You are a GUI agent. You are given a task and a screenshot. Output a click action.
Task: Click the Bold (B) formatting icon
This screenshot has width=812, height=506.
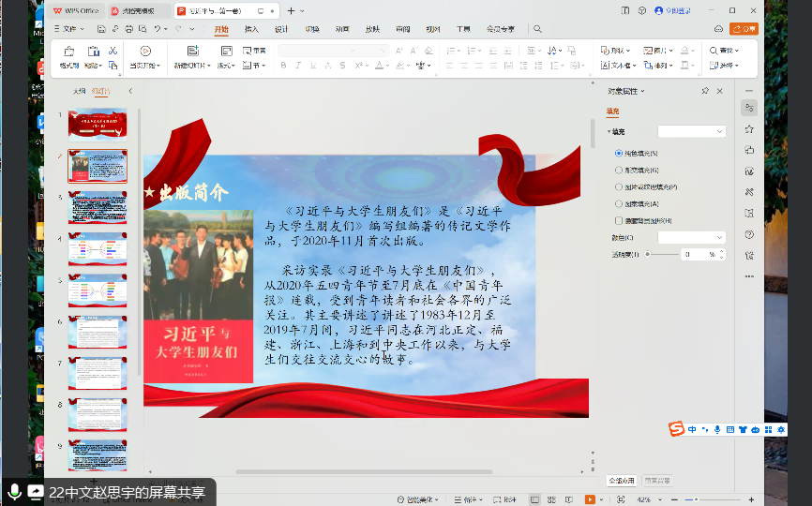pos(283,66)
